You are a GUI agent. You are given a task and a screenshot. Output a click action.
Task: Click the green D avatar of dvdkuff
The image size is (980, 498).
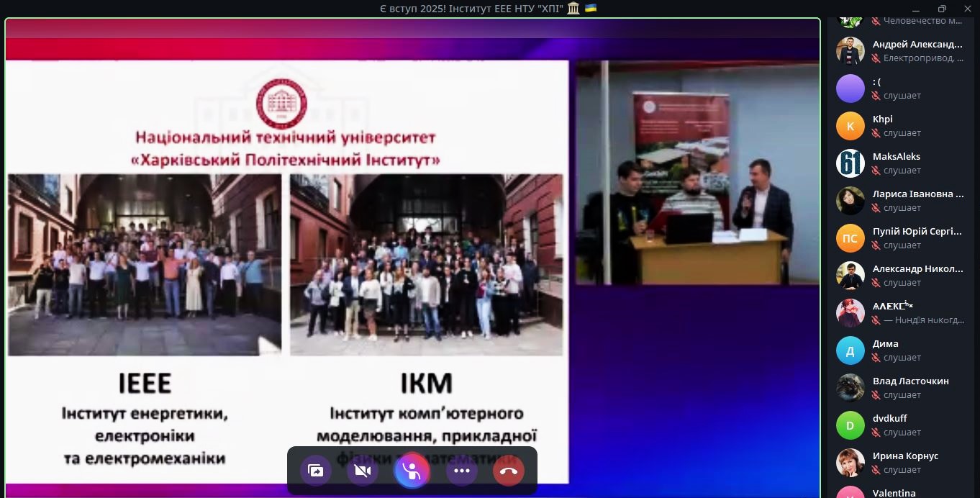coord(850,425)
